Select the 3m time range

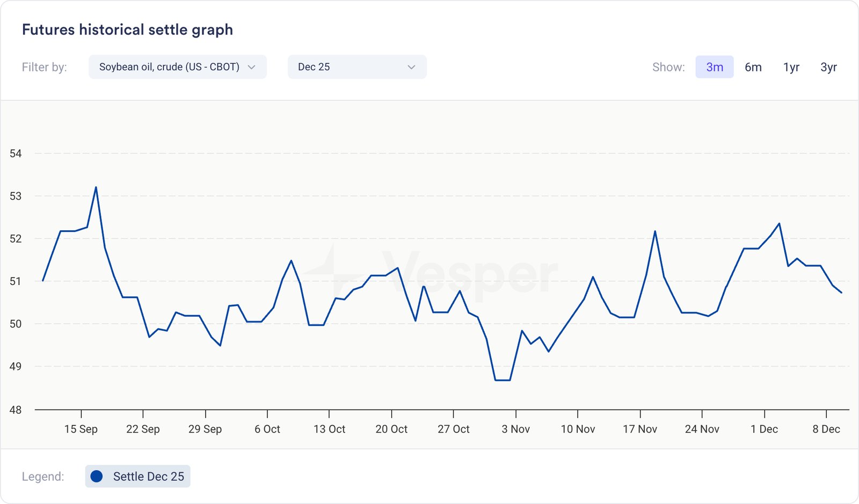[714, 67]
